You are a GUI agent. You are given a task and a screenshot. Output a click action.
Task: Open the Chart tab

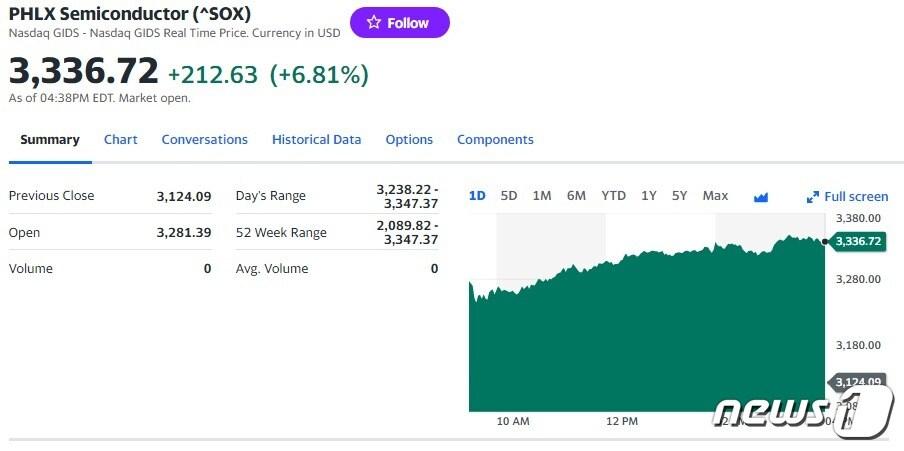[x=121, y=140]
